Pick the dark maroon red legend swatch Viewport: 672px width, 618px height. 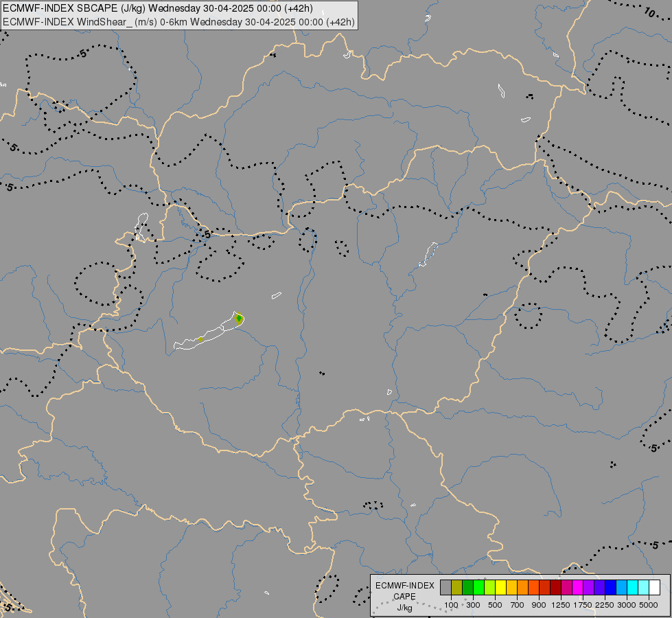coord(556,588)
